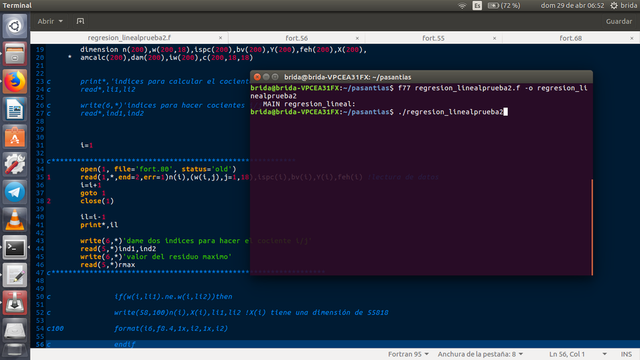Open the Anchura de la pestaña dropdown
Image resolution: width=640 pixels, height=360 pixels.
click(480, 354)
